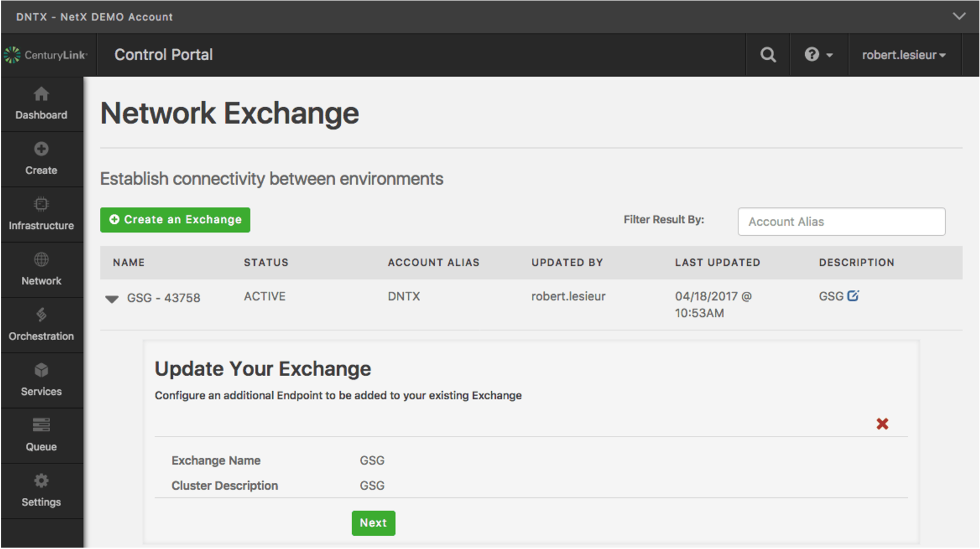Viewport: 980px width, 549px height.
Task: Open the Services cube icon
Action: [x=41, y=370]
